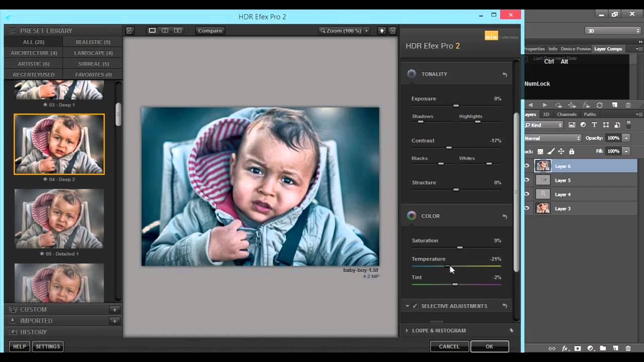Open Layers panel flyout menu
This screenshot has width=644, height=362.
point(638,115)
